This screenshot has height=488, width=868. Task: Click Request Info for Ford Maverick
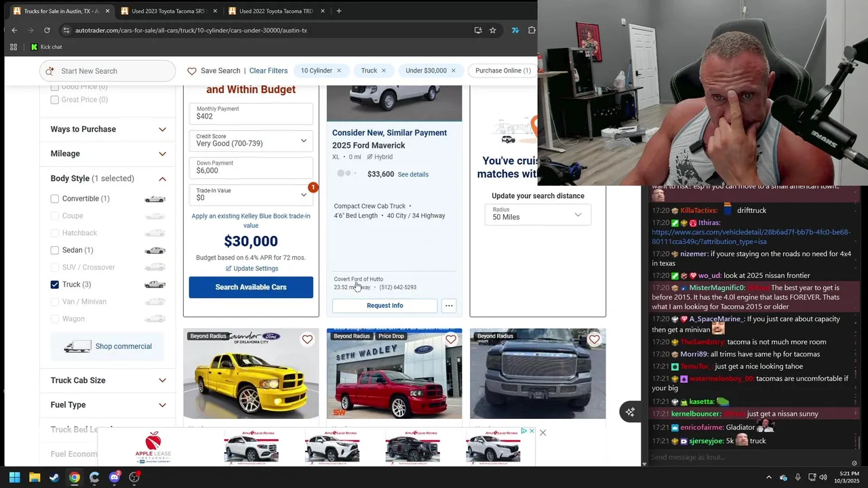384,306
